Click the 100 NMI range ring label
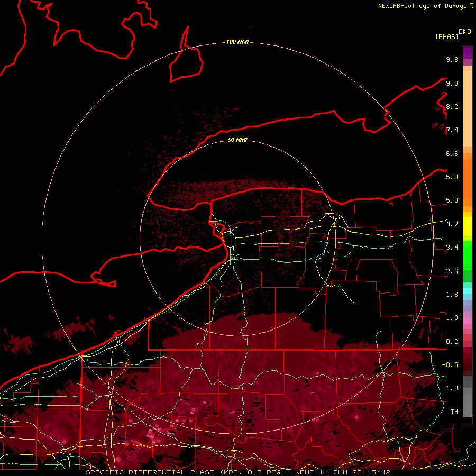Screen dimensions: 476x476 [237, 42]
